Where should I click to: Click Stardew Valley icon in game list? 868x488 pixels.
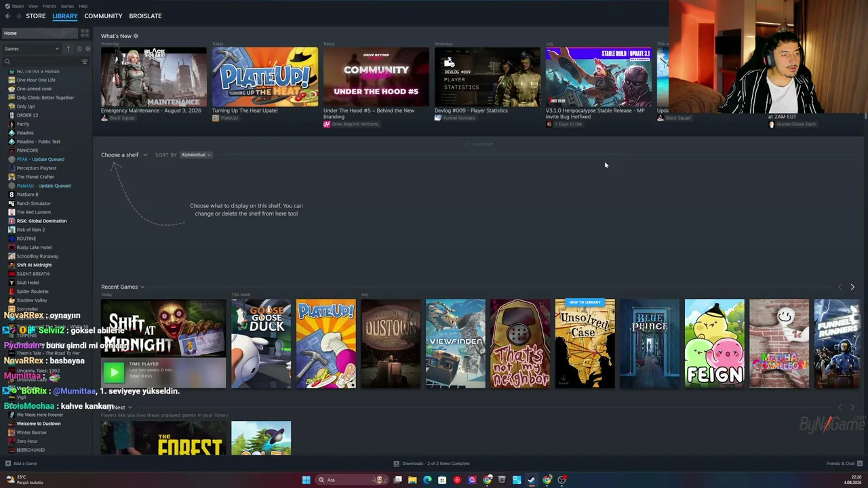pos(11,300)
